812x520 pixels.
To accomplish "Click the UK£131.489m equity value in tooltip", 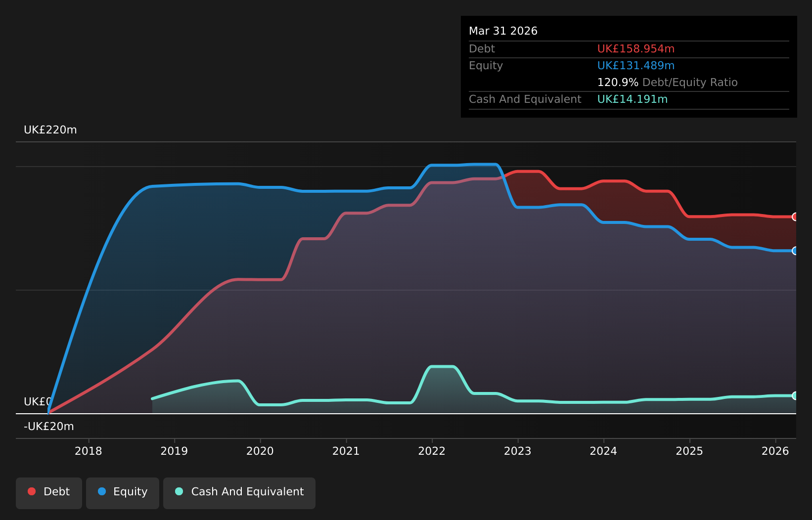I will pos(636,66).
